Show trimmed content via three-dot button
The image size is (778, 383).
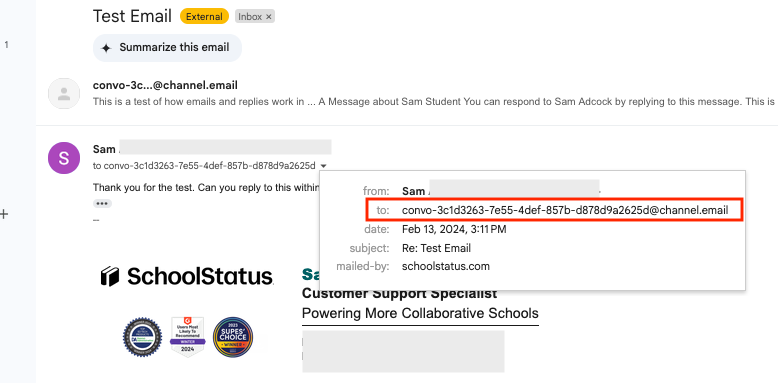pos(102,203)
